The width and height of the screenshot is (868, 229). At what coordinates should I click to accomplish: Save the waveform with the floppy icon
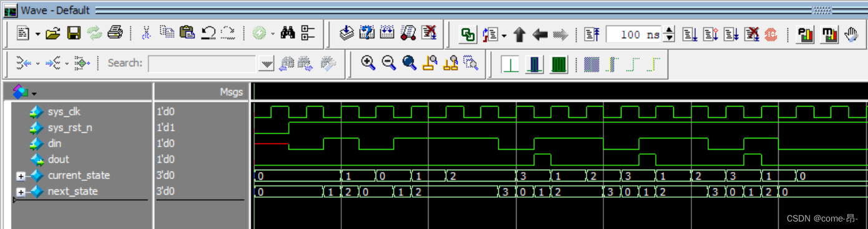74,33
